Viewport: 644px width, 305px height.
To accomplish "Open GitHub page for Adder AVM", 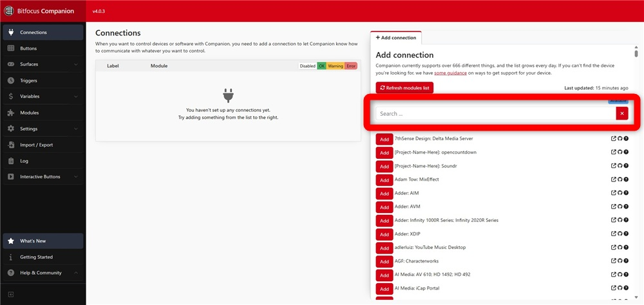I will (620, 207).
